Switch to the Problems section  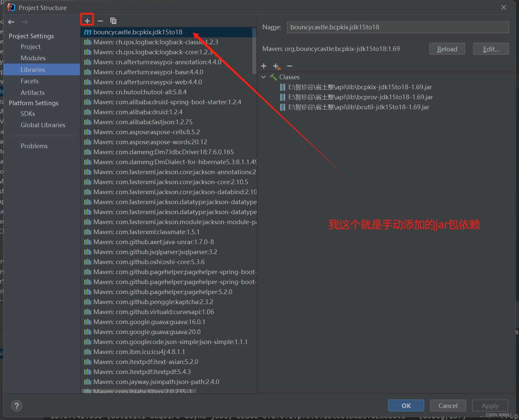[34, 146]
